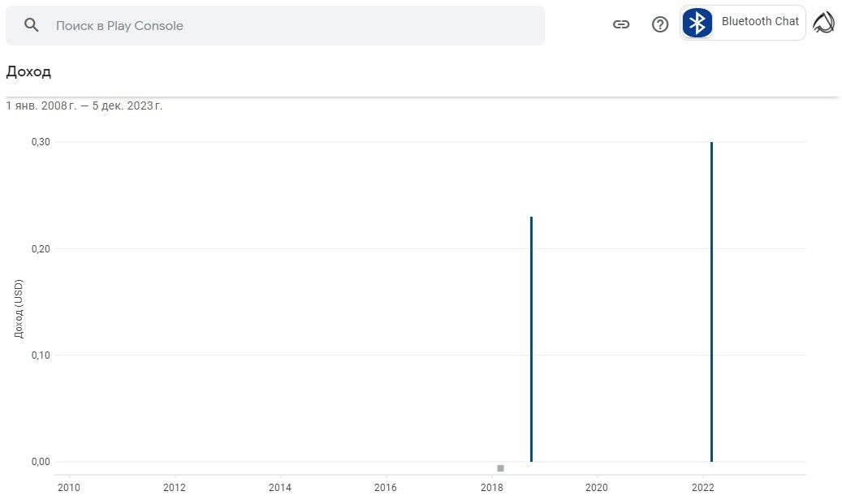This screenshot has height=504, width=842.
Task: Copy page link via chain icon
Action: coord(621,24)
